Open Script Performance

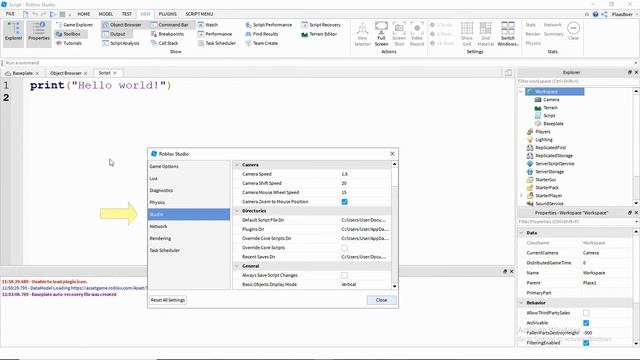269,25
